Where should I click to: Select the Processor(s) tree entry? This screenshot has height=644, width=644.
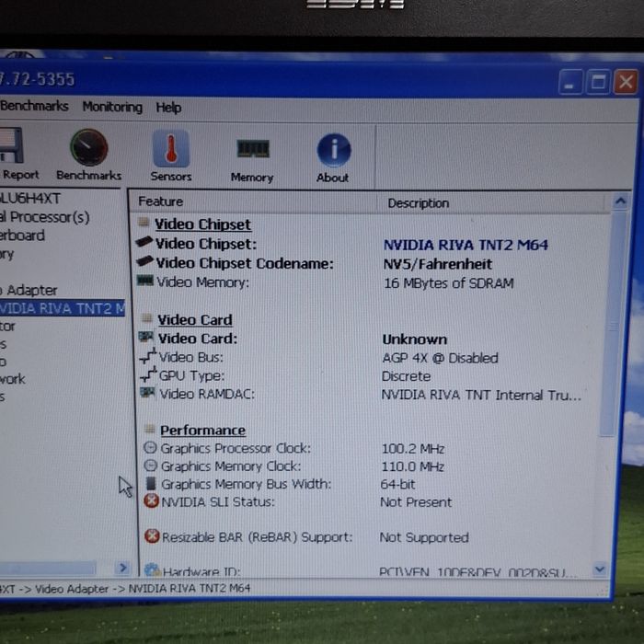[44, 217]
